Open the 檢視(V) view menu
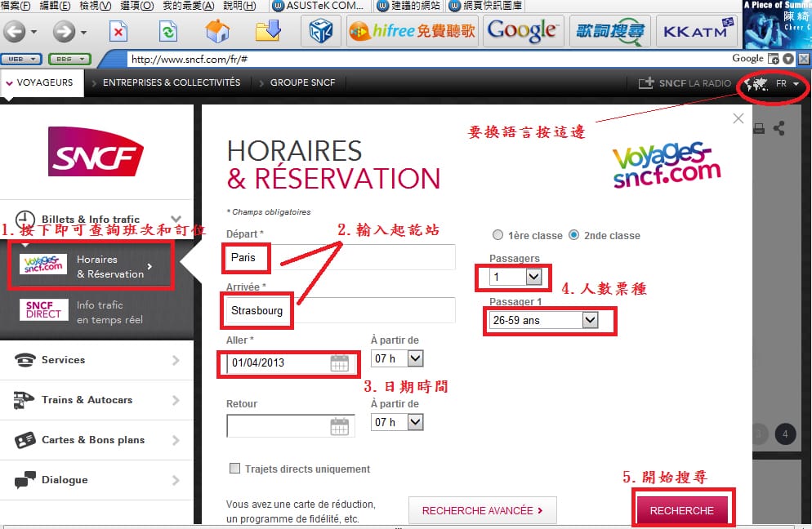Image resolution: width=812 pixels, height=529 pixels. pos(96,6)
